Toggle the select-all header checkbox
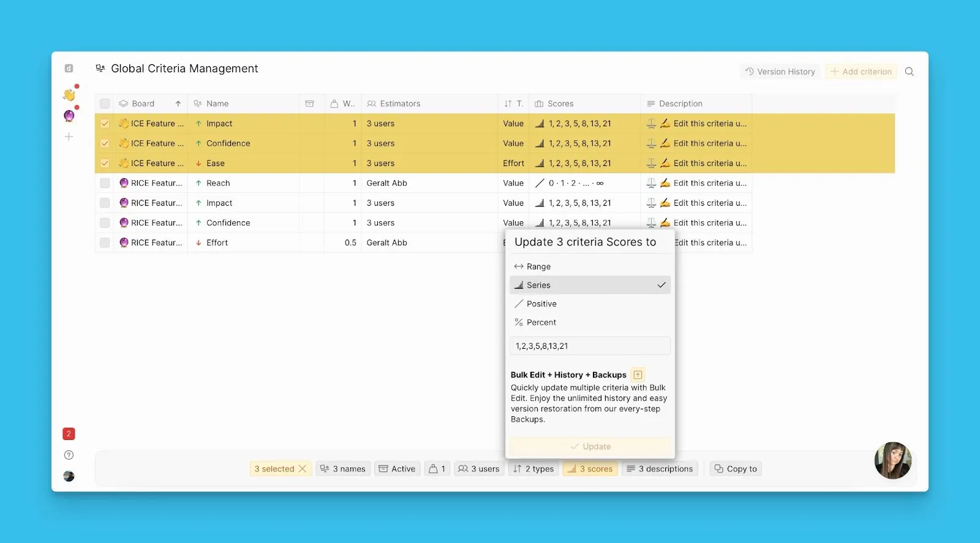The width and height of the screenshot is (980, 543). pyautogui.click(x=105, y=104)
